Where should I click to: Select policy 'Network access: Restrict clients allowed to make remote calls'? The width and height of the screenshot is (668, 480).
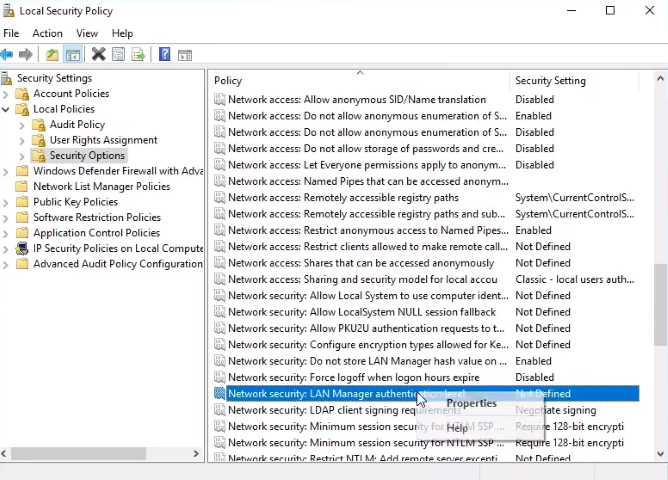(368, 247)
